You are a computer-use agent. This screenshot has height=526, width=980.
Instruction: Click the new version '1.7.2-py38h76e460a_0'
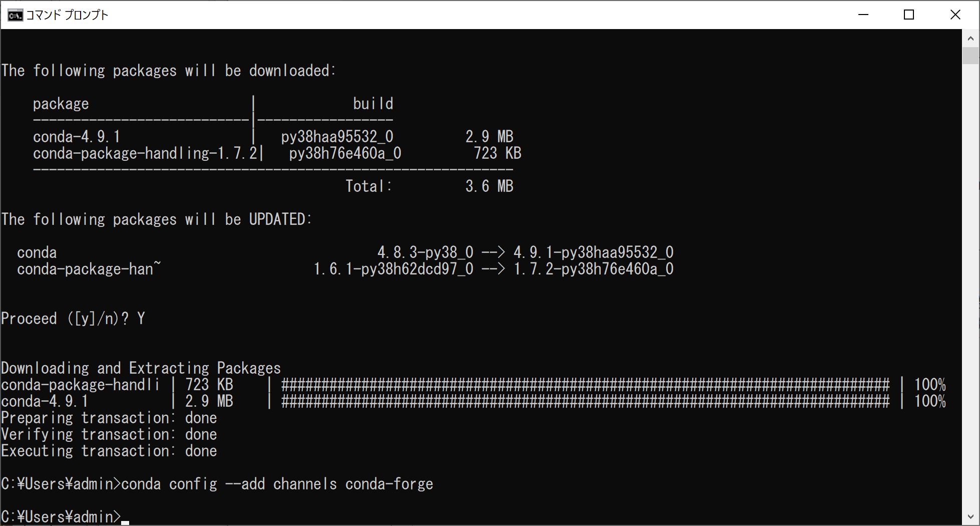(594, 269)
